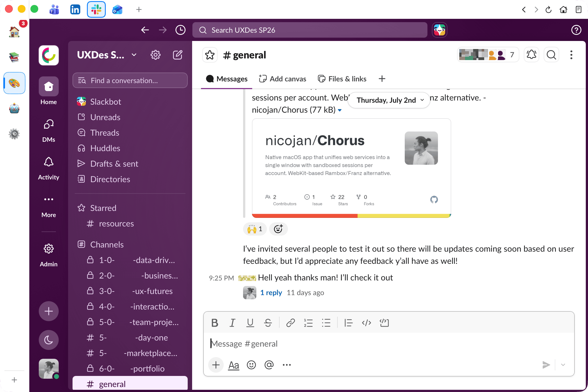This screenshot has width=588, height=392.
Task: Open history clock icon
Action: 180,30
